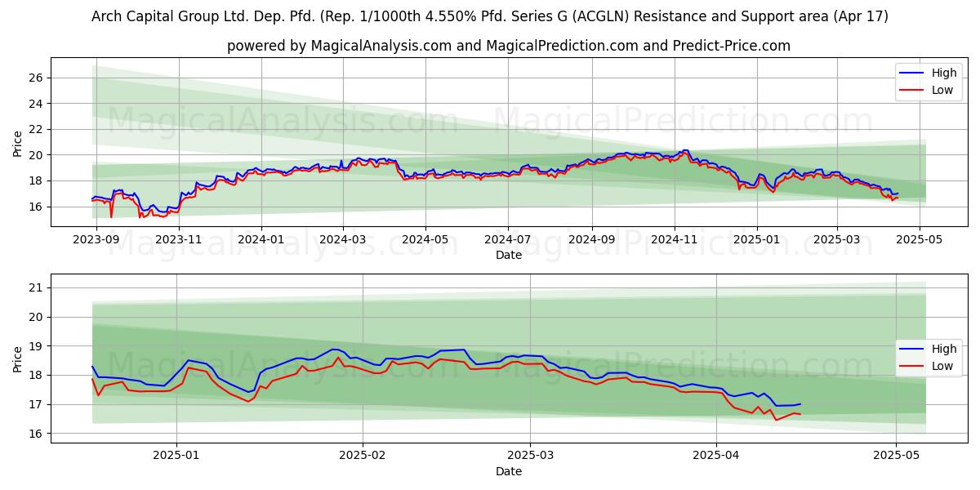Click the top chart 'Date' axis title
The image size is (980, 490).
point(508,256)
